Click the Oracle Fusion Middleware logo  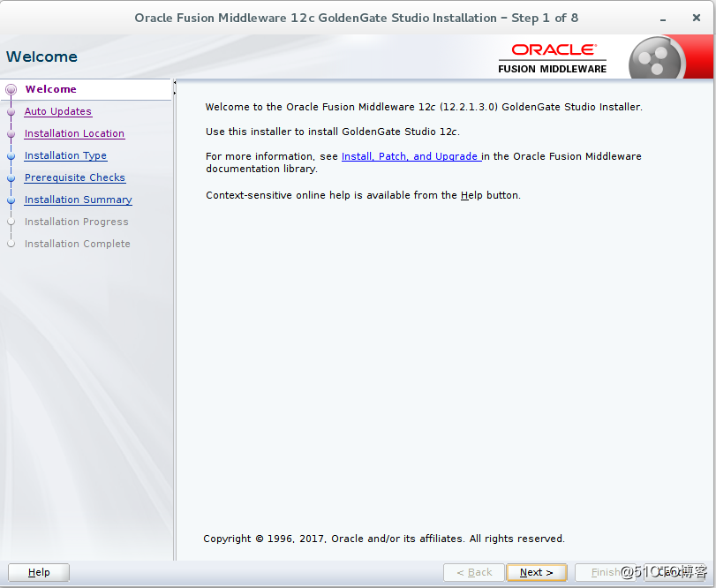pyautogui.click(x=553, y=58)
